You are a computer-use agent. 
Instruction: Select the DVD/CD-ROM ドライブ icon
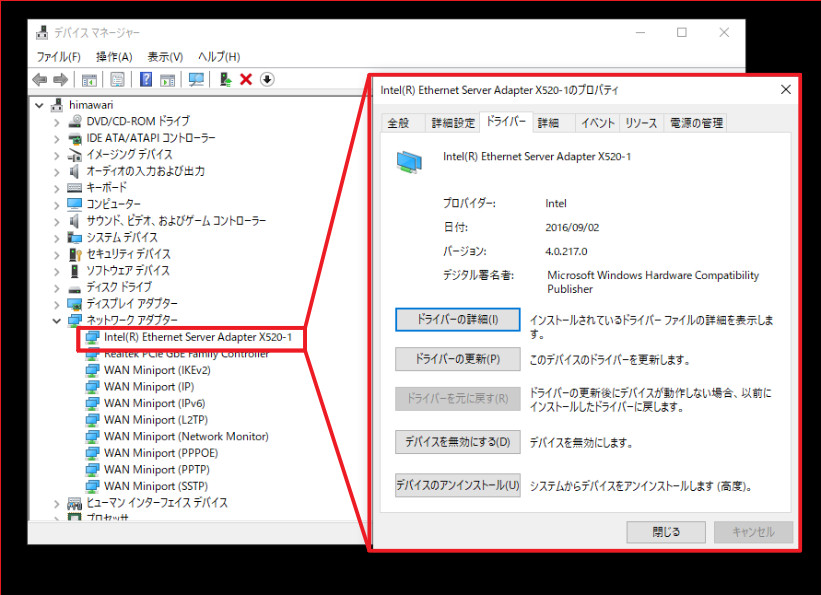[x=75, y=121]
